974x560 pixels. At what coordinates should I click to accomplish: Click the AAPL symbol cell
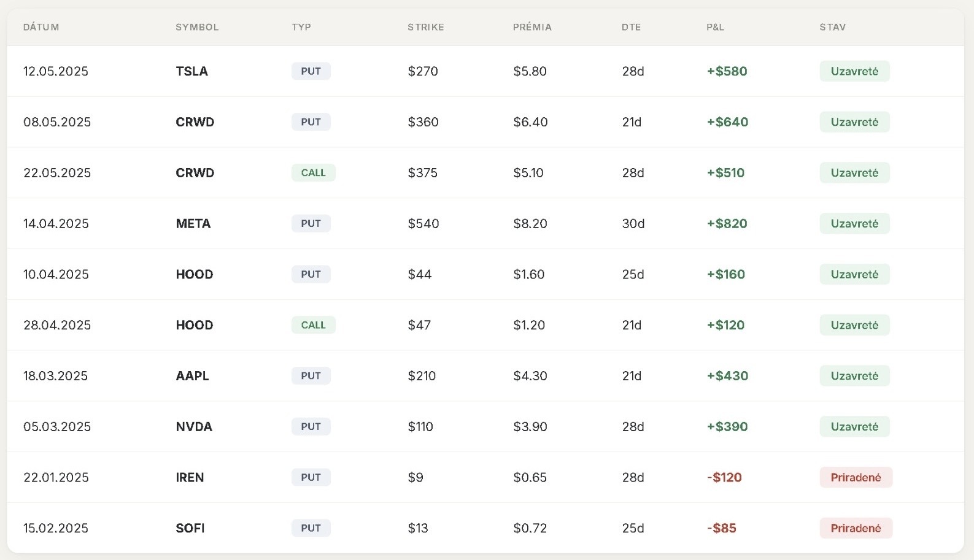point(193,376)
